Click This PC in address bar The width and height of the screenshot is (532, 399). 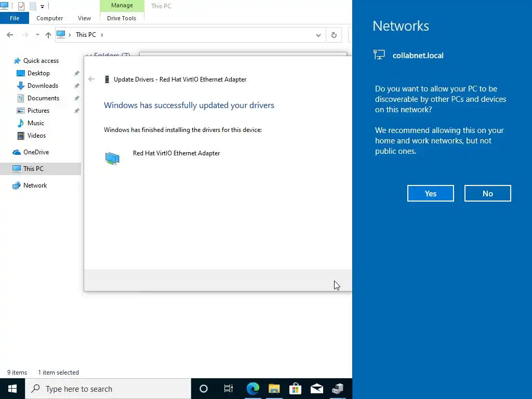coord(86,35)
